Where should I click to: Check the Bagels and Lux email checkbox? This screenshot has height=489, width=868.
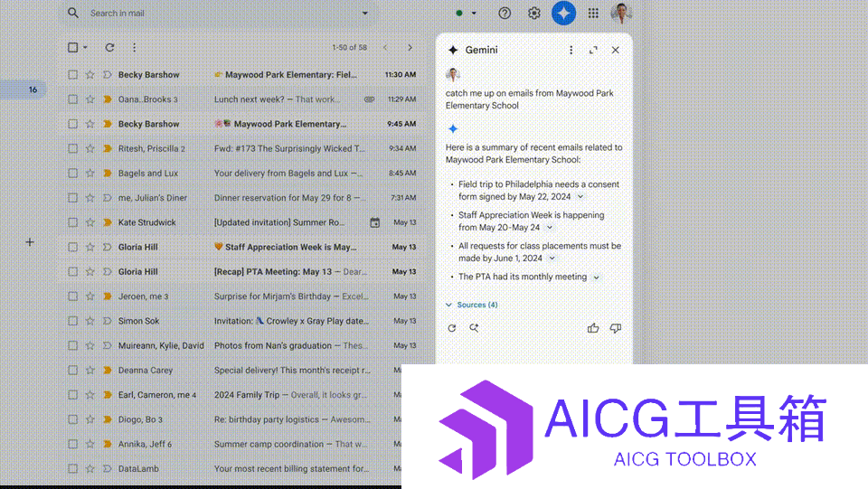(x=72, y=174)
